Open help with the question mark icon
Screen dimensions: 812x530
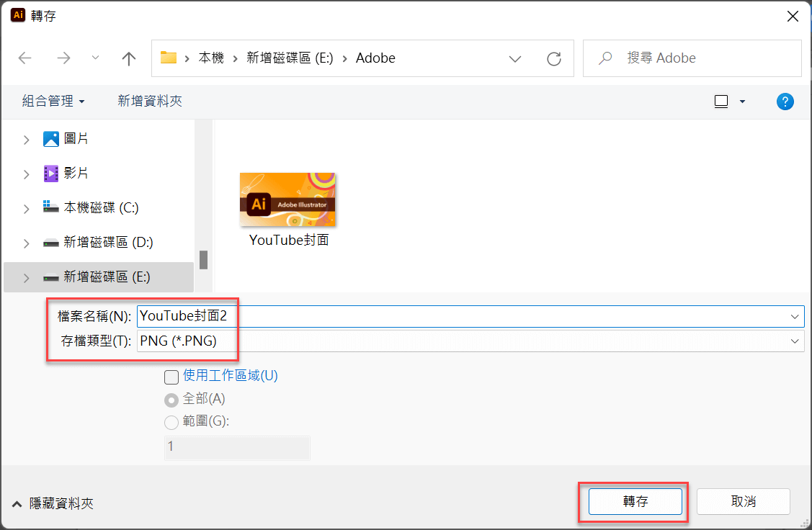point(785,102)
